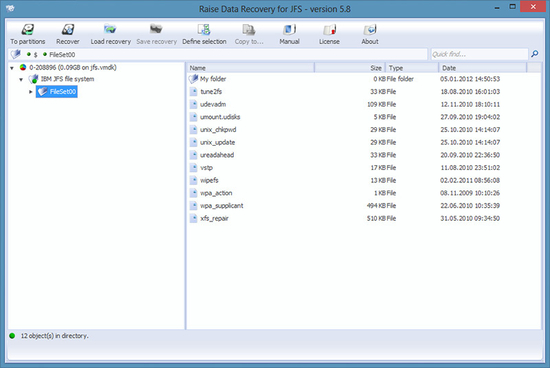The height and width of the screenshot is (368, 550).
Task: Expand the FileSet00 tree node
Action: 31,92
